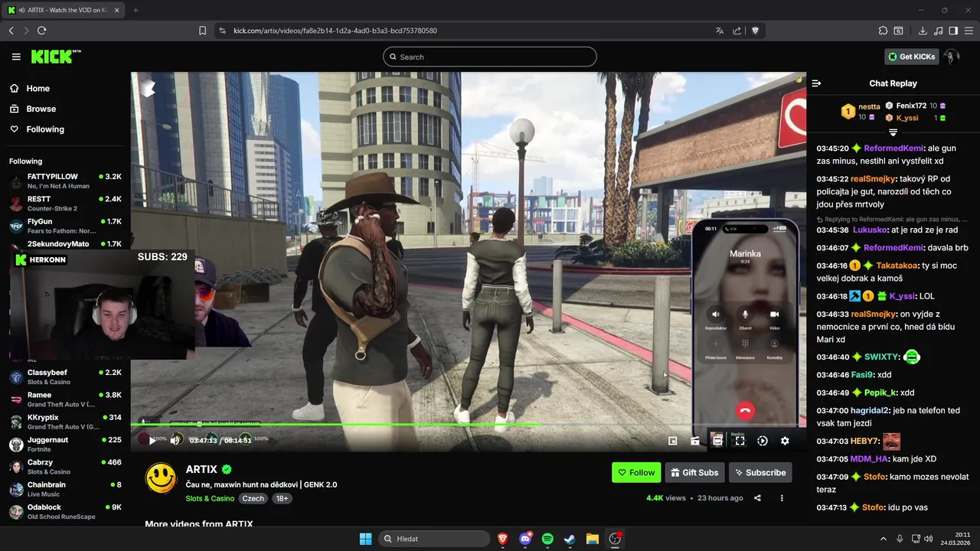Open the user profile avatar menu
Viewport: 980px width, 551px height.
[952, 57]
